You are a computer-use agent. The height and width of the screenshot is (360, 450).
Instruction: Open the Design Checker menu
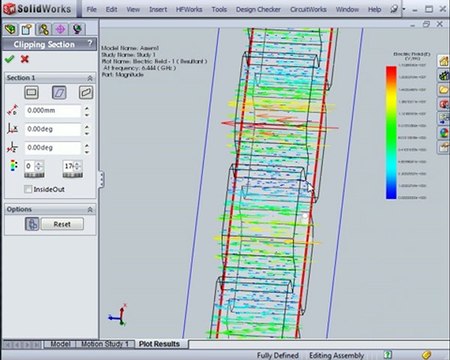point(258,10)
